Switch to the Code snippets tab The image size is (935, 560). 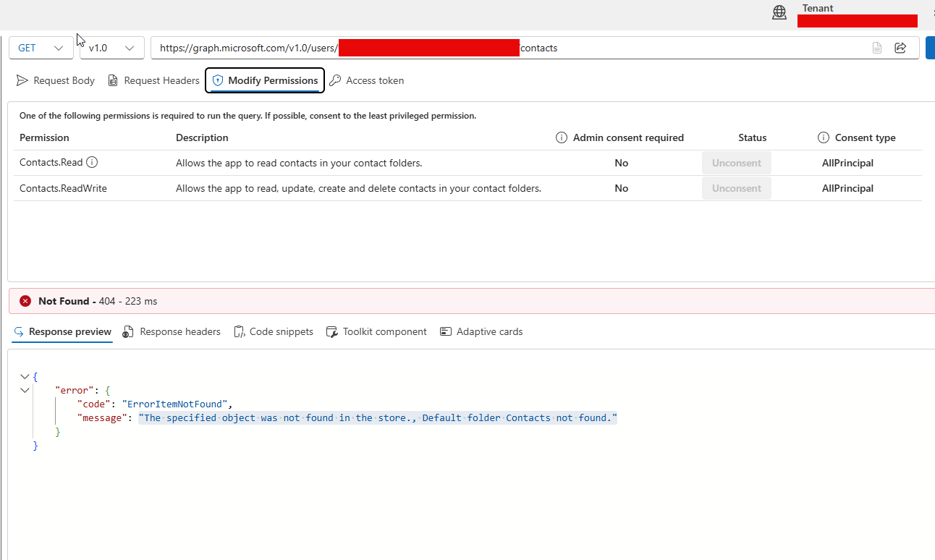click(x=274, y=331)
